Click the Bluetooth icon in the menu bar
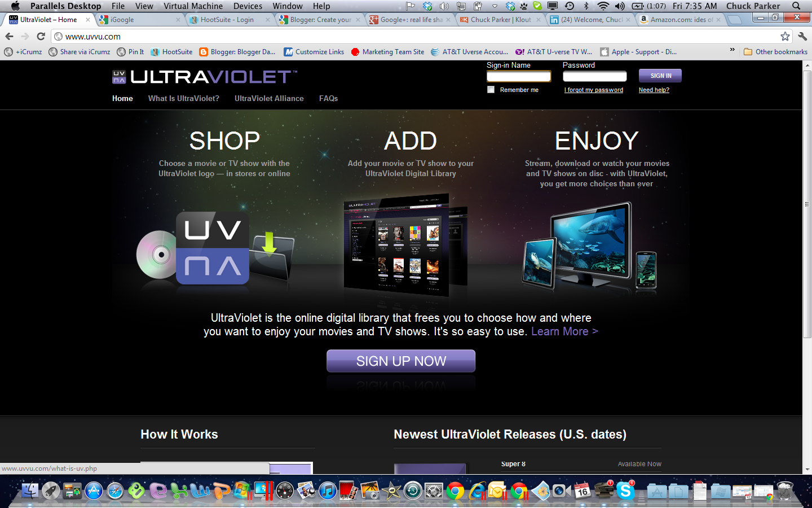The height and width of the screenshot is (508, 812). [586, 6]
